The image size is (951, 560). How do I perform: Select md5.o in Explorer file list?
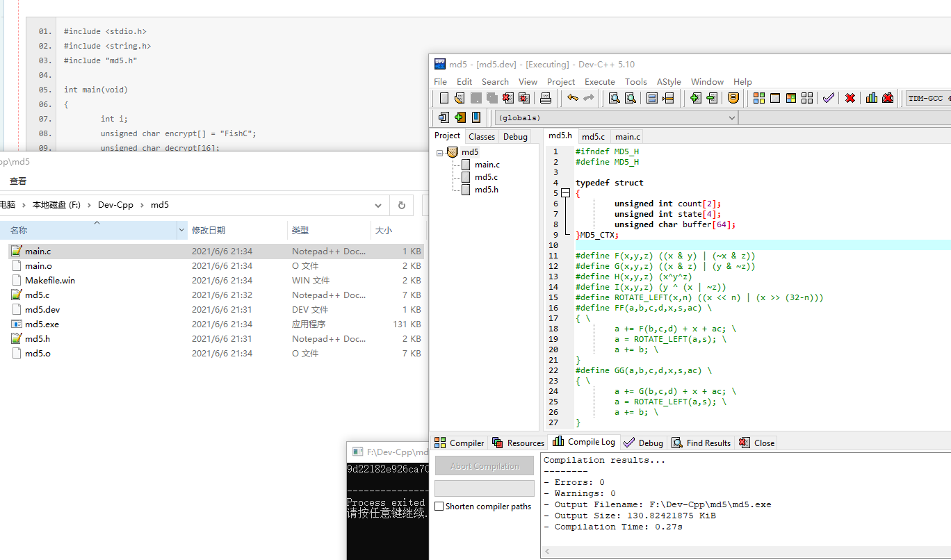point(216,353)
